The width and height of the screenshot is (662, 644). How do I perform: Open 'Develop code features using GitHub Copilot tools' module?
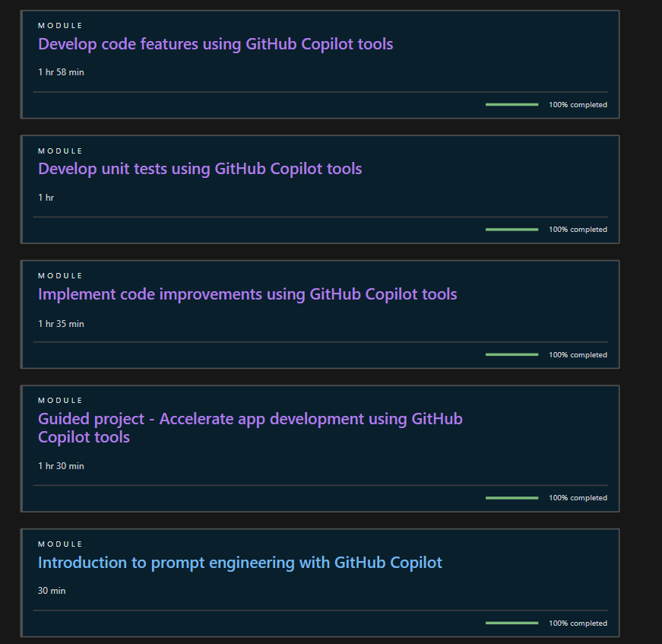(215, 44)
